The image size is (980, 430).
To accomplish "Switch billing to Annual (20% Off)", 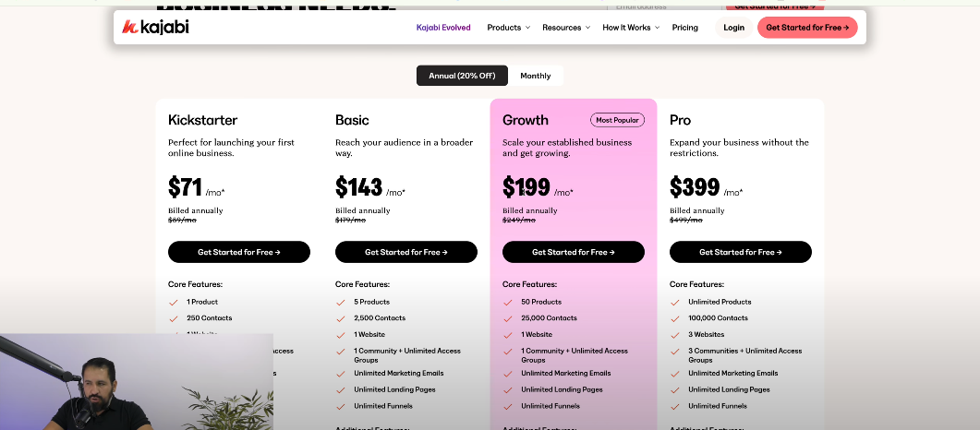I will coord(462,76).
